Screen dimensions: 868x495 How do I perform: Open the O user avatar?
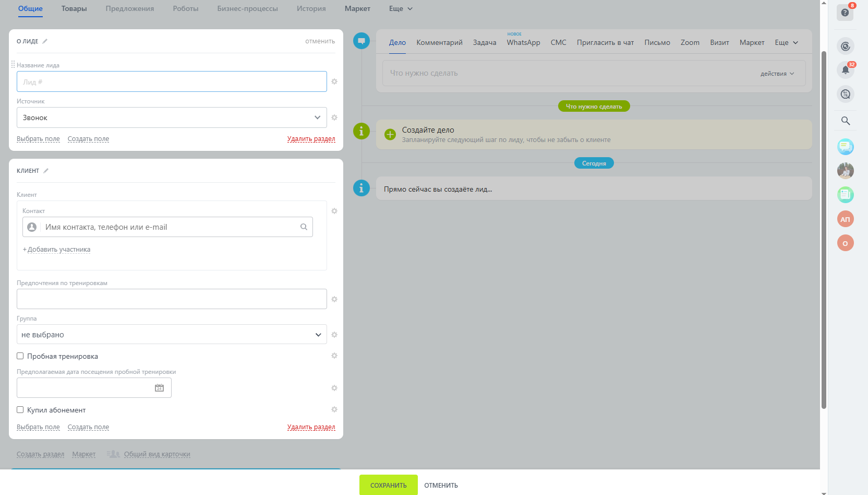845,243
